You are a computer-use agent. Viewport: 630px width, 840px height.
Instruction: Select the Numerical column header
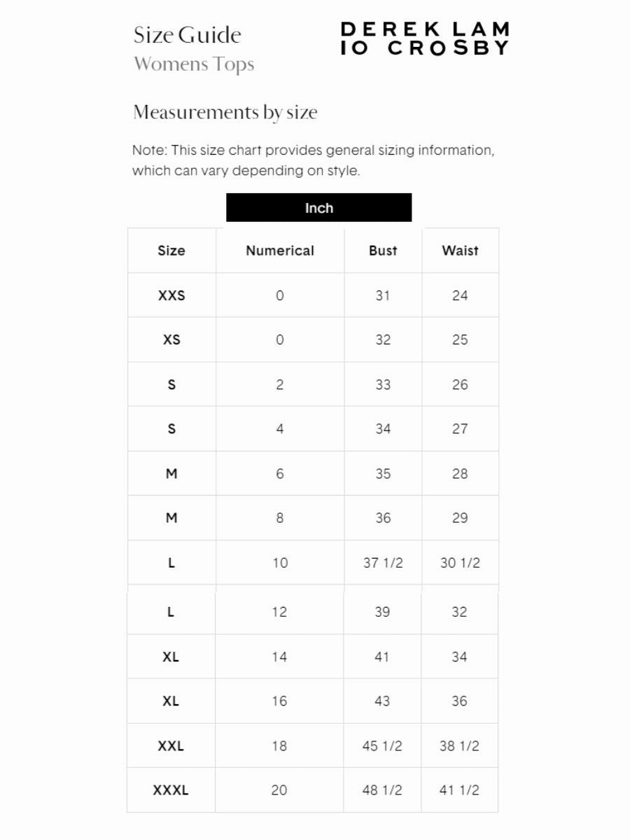280,251
